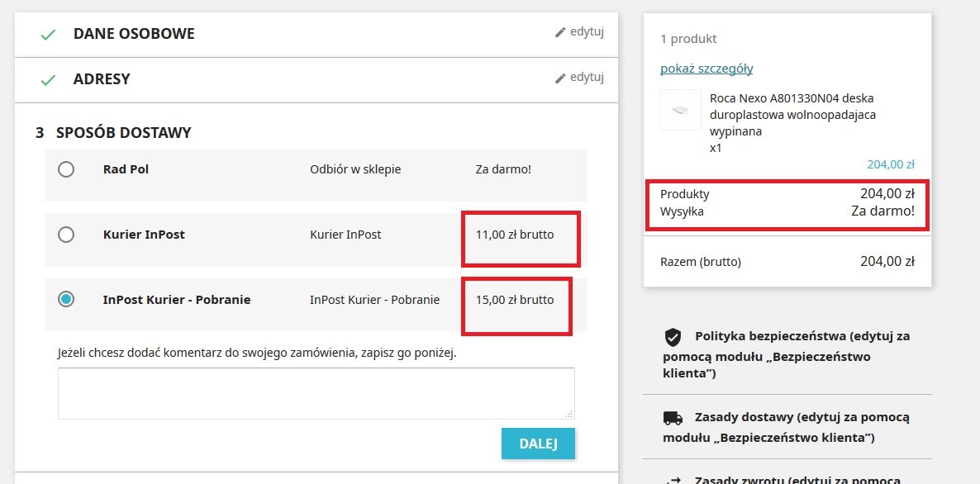
Task: Select InPost Kurier - Pobranie radio button
Action: tap(66, 300)
